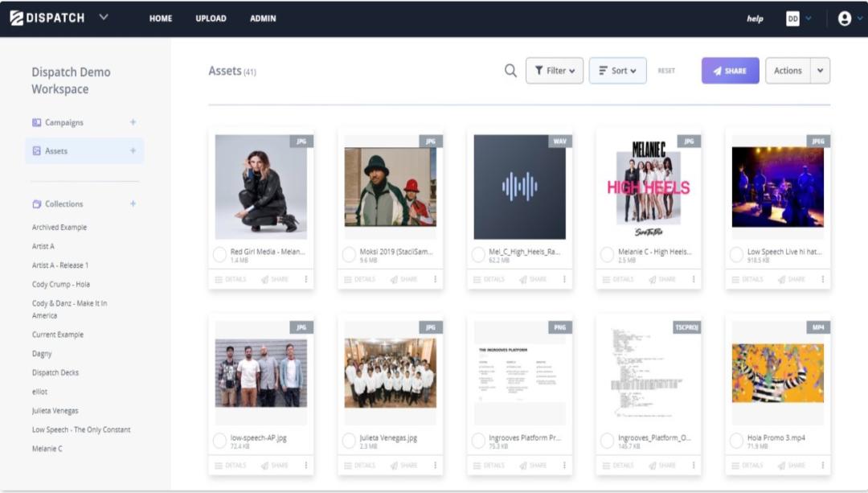Open the elliot collection
This screenshot has width=868, height=493.
(x=39, y=392)
